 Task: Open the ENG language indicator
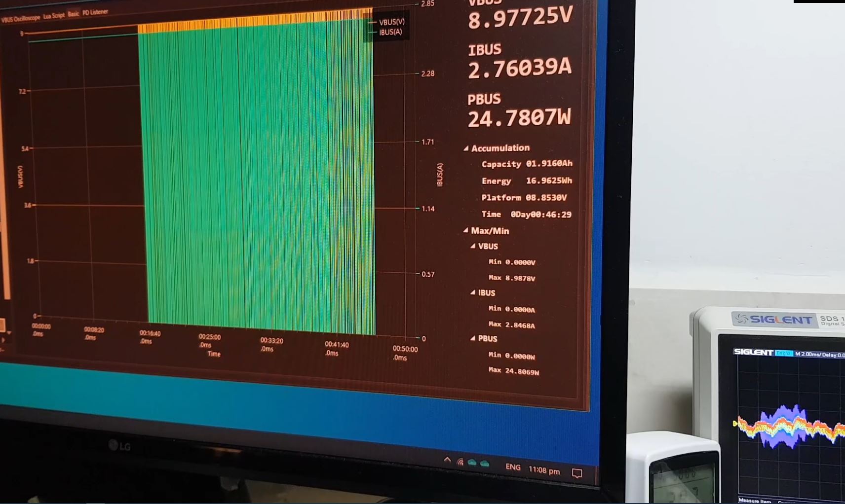[x=513, y=467]
